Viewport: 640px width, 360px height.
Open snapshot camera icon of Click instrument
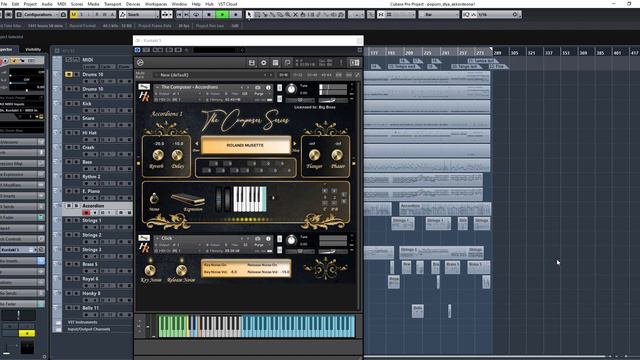point(258,238)
